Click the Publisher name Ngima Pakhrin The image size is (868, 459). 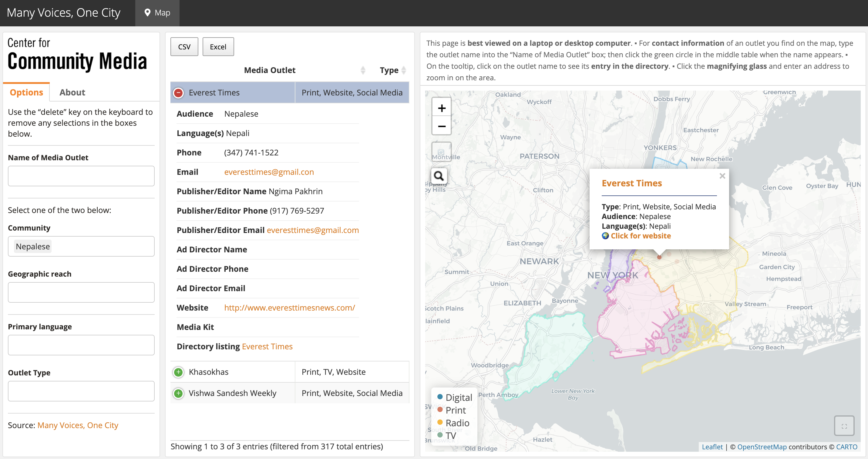coord(295,191)
